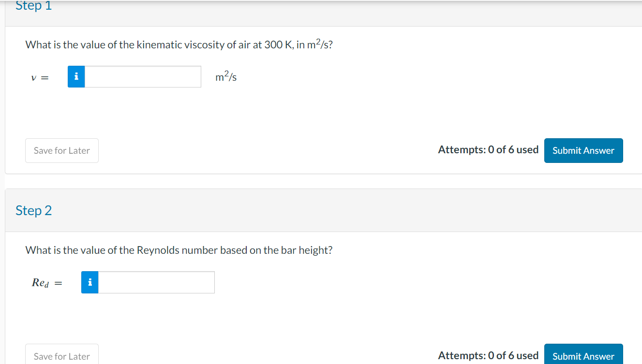Click the info icon next to the kinematic viscosity answer box

point(76,76)
